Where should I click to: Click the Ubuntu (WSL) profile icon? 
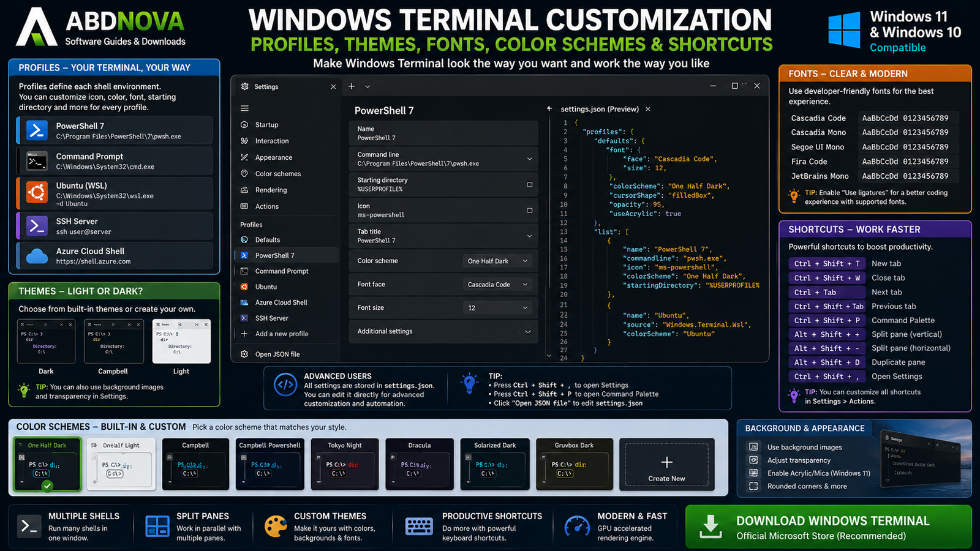pyautogui.click(x=37, y=192)
